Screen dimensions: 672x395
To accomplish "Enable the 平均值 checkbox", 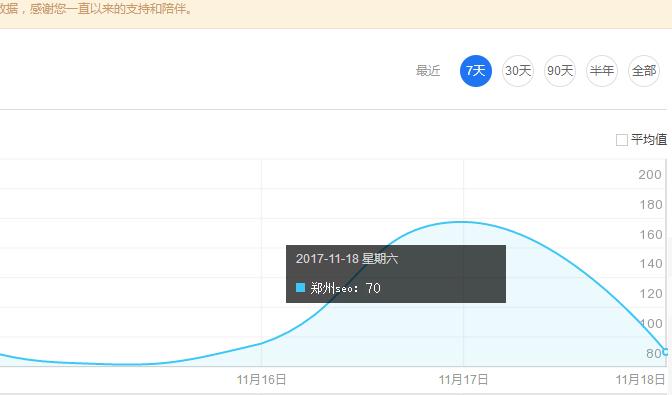I will click(x=621, y=140).
